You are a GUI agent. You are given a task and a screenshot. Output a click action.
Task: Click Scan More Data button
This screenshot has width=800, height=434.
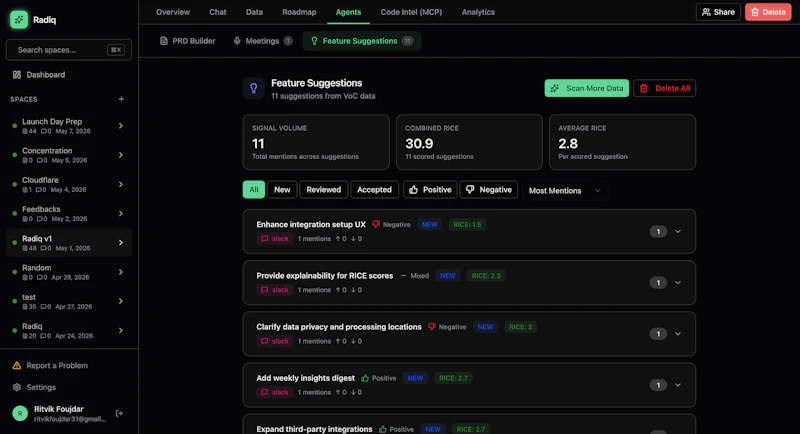(587, 88)
